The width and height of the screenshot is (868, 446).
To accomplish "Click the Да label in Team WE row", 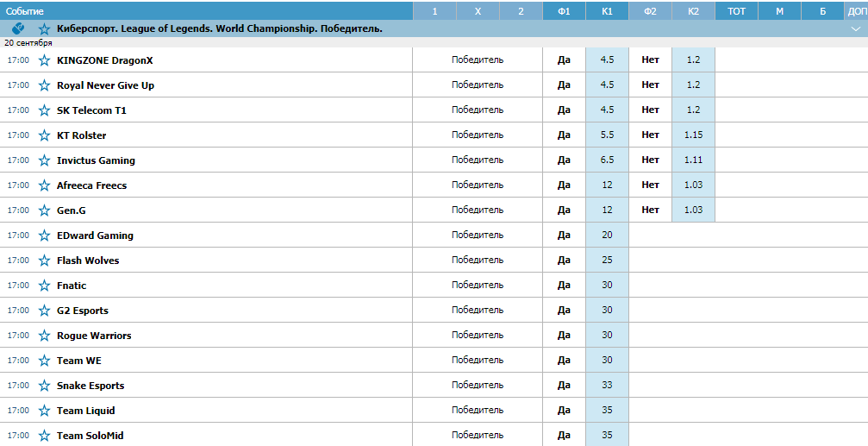I will click(564, 360).
